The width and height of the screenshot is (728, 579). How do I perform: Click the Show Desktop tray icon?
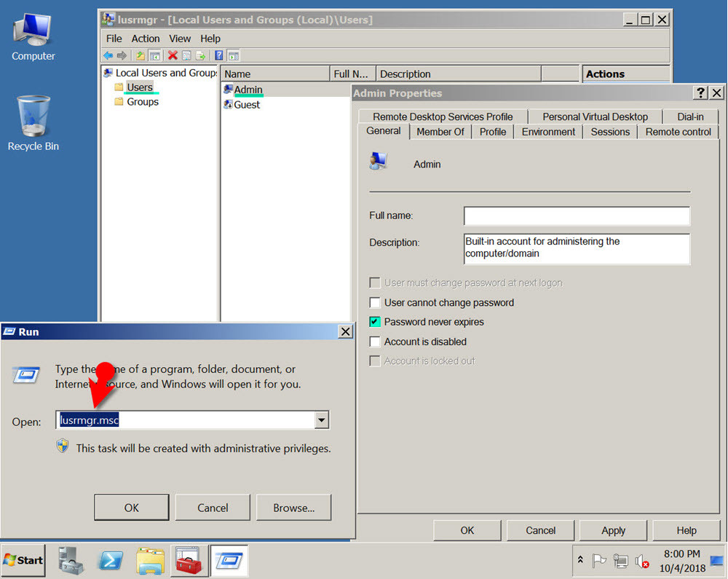pyautogui.click(x=717, y=561)
